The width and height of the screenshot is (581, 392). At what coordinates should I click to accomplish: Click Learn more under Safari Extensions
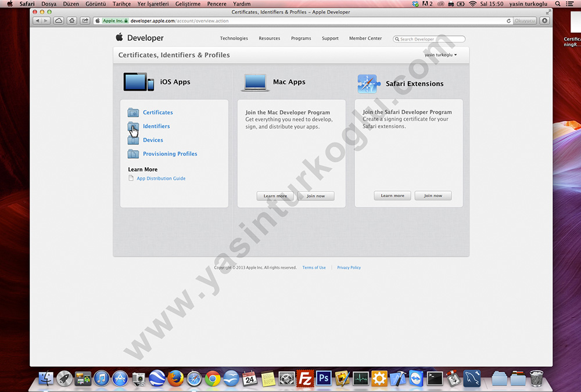pyautogui.click(x=392, y=196)
